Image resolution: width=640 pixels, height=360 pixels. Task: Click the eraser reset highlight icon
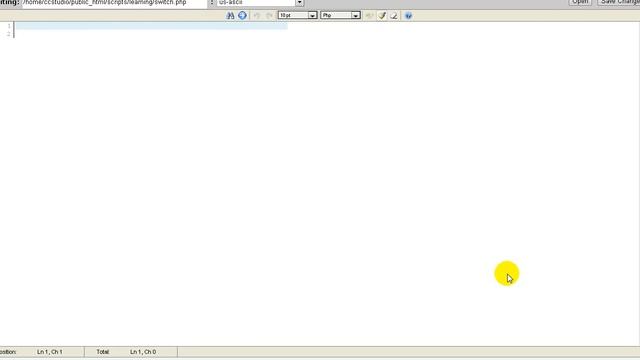pos(394,16)
